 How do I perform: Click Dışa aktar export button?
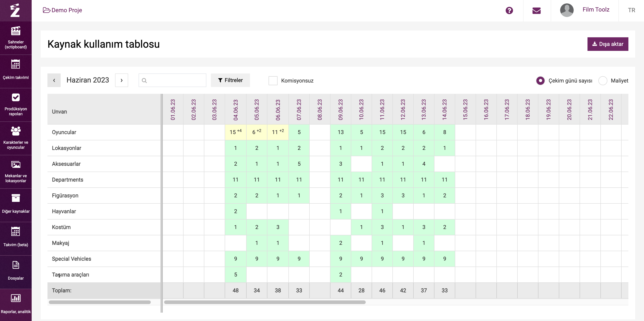(x=608, y=44)
